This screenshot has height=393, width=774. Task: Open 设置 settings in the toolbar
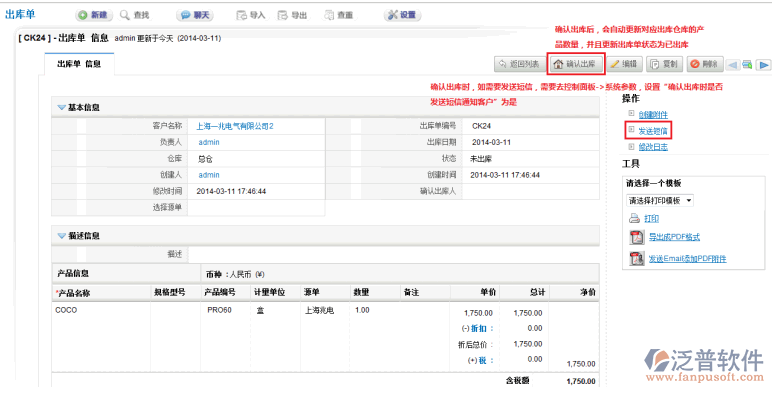[x=402, y=15]
